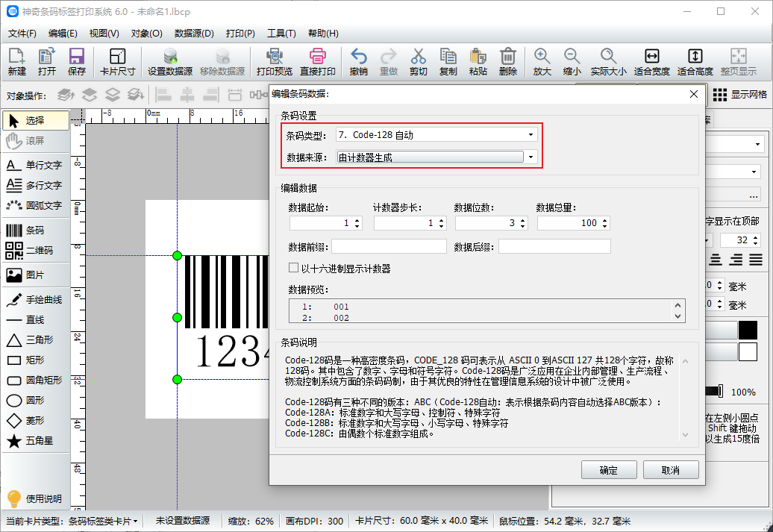
Task: Click the 保存 (Save) toolbar icon
Action: 77,62
